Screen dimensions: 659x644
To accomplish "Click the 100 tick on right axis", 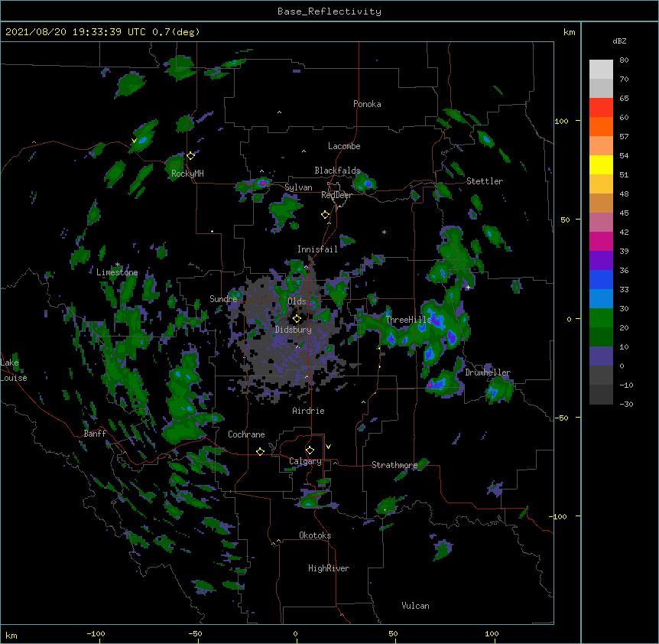I will point(561,121).
